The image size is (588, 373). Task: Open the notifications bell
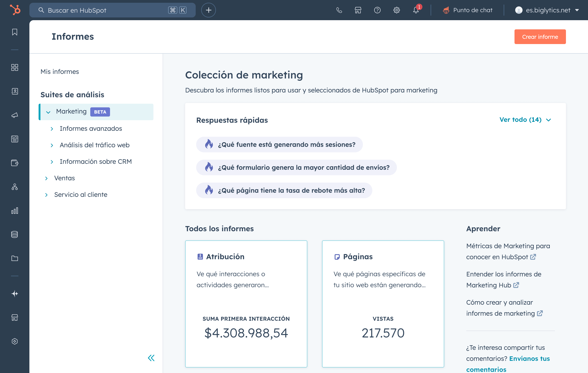click(416, 10)
